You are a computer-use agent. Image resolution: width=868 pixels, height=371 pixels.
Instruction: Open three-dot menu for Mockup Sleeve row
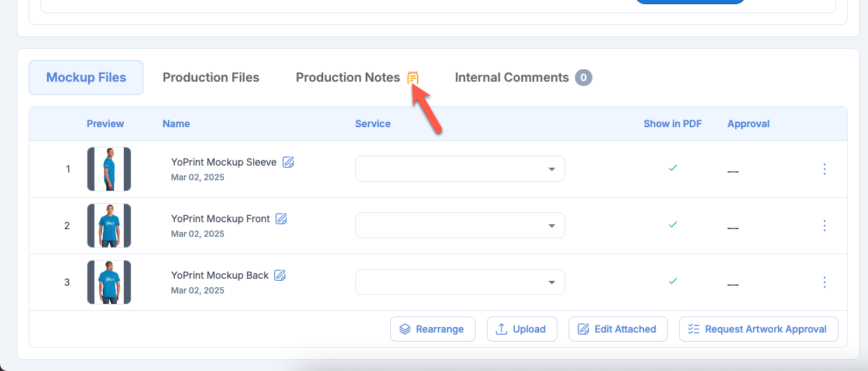coord(824,169)
